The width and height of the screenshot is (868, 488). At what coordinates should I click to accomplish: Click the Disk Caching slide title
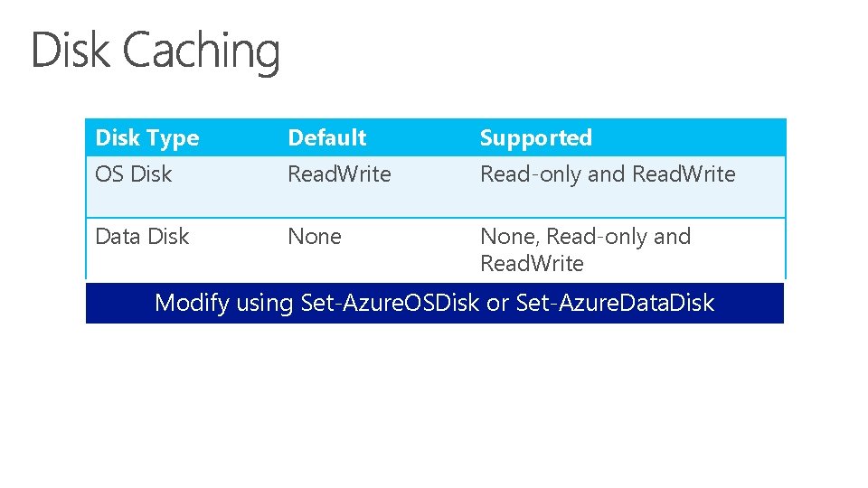(156, 51)
